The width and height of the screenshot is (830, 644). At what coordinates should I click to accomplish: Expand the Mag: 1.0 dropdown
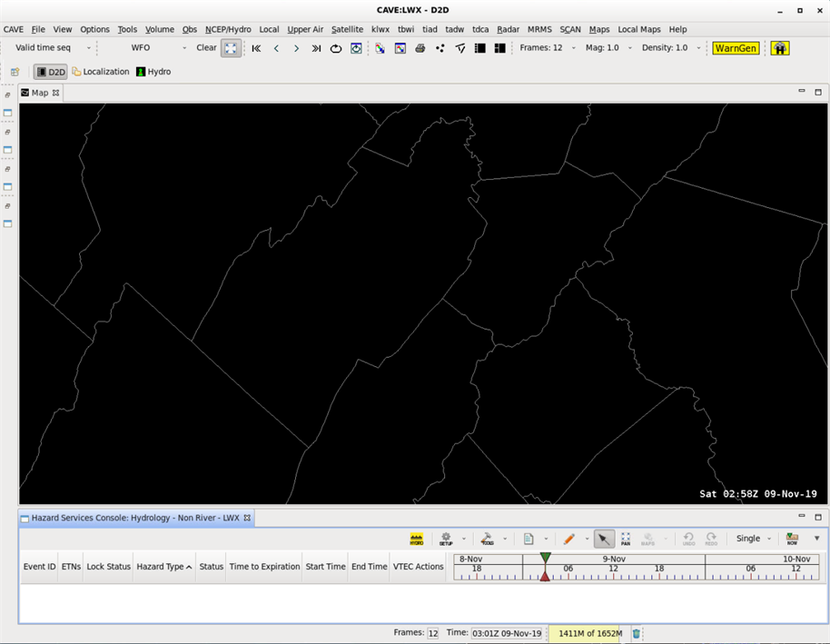tap(630, 47)
